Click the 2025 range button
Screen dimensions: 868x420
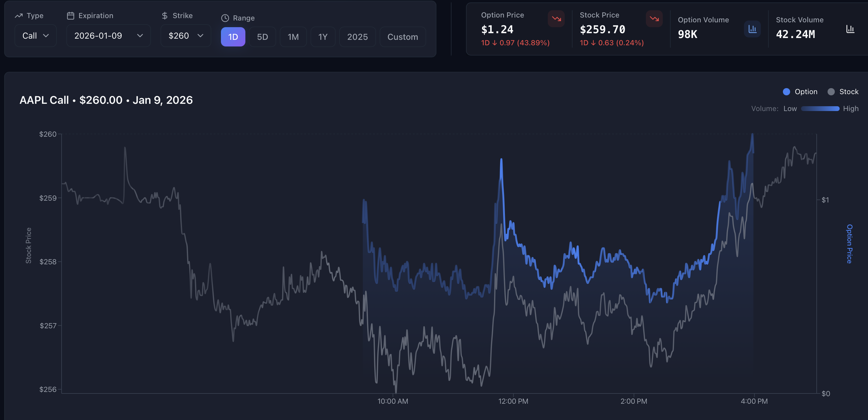pyautogui.click(x=357, y=37)
